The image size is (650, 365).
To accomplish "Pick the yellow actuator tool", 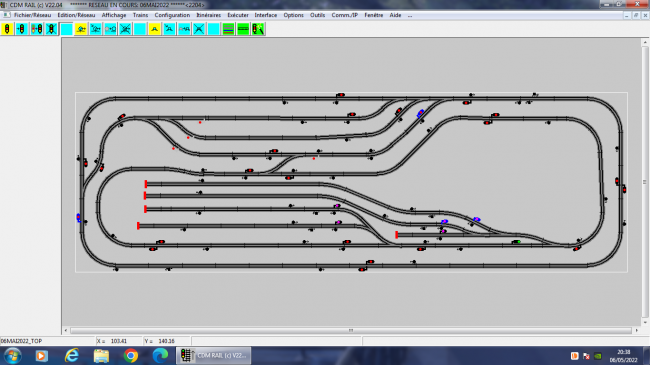I will tap(155, 29).
